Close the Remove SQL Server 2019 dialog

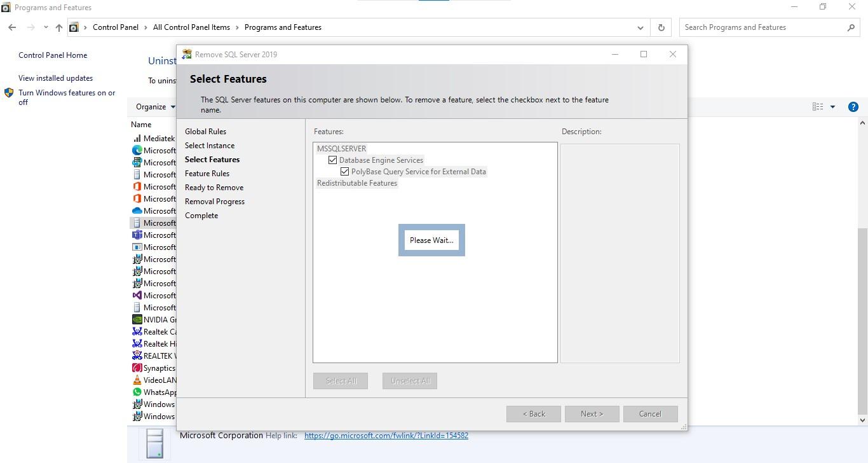673,54
